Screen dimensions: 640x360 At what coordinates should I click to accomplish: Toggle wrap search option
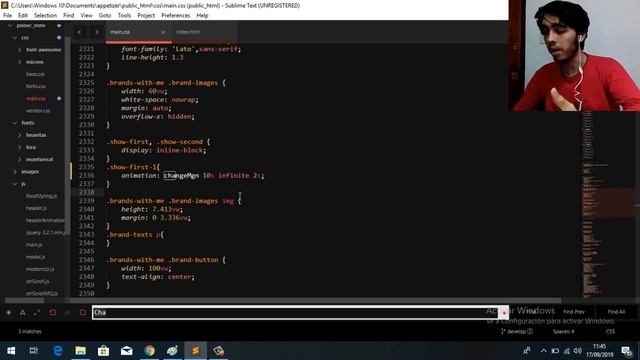pyautogui.click(x=52, y=313)
